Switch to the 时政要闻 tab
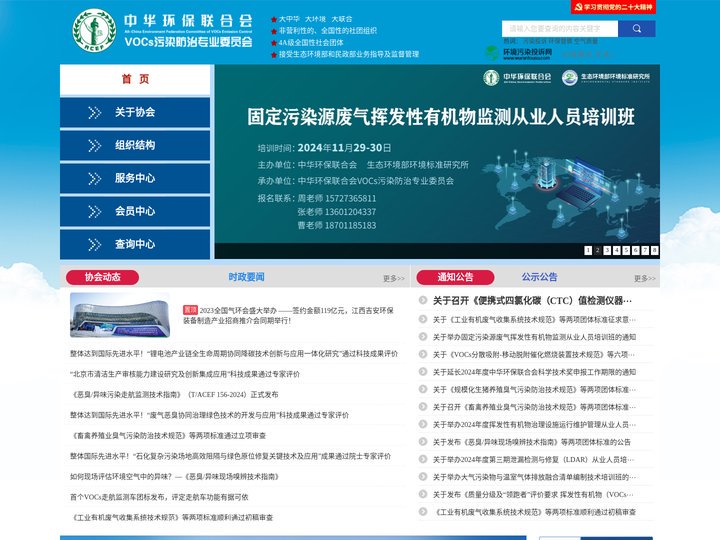Viewport: 720px width, 540px height. pyautogui.click(x=246, y=277)
